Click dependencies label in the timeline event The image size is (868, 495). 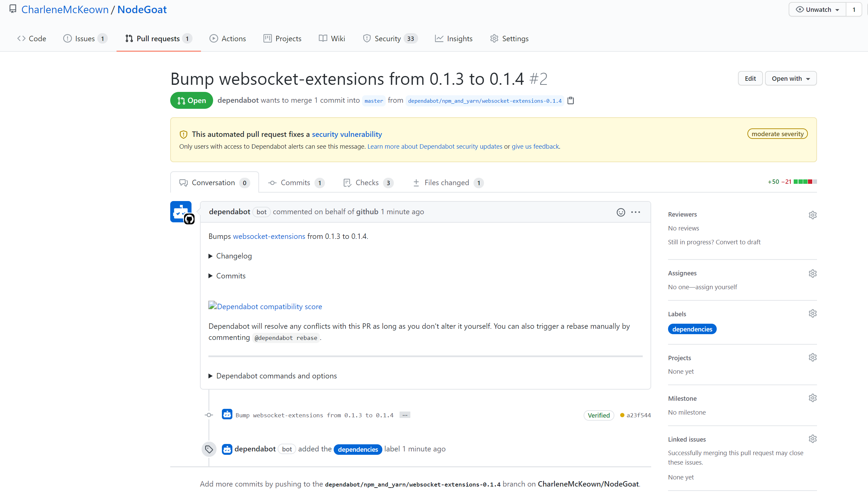click(x=358, y=449)
